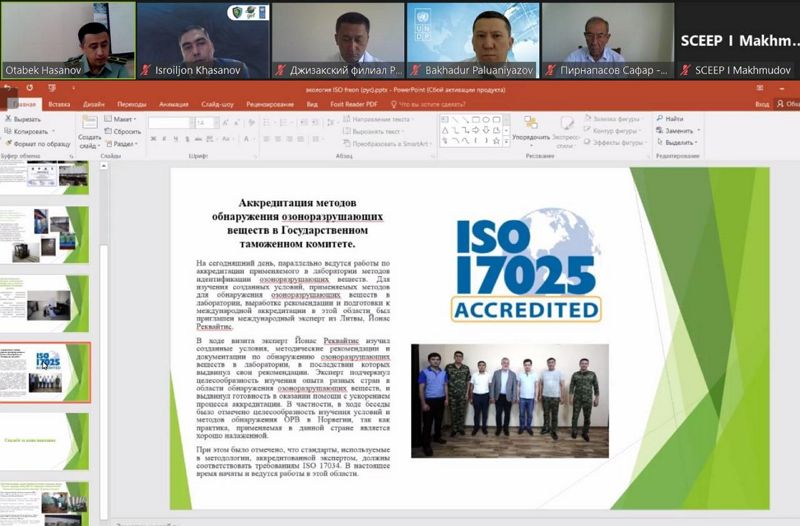Start slideshow from quick access toolbar icon
Viewport: 800px width, 526px height.
point(52,88)
